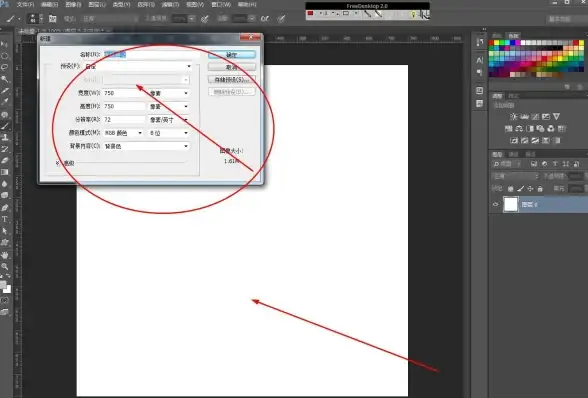Pick the red swatch at top-left
The height and width of the screenshot is (398, 588).
pos(491,43)
